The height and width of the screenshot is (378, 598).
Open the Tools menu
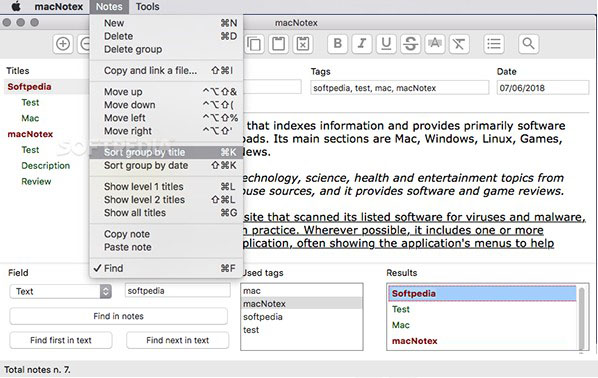(x=148, y=7)
